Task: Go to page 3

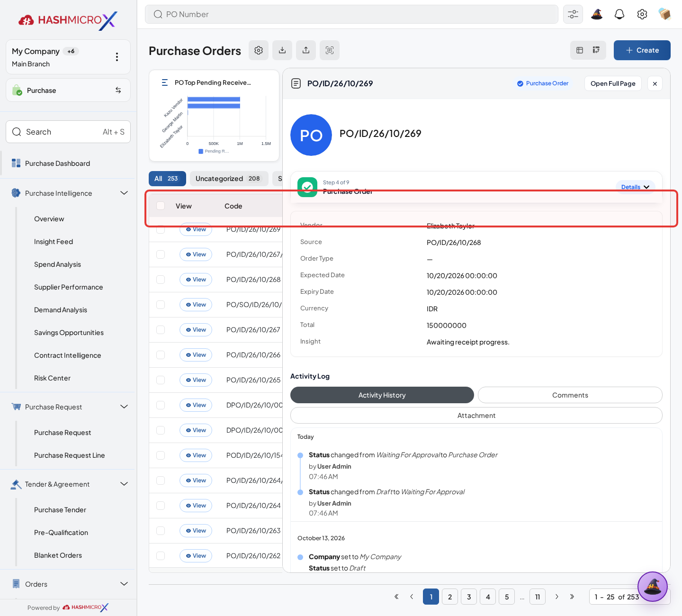Action: [469, 597]
